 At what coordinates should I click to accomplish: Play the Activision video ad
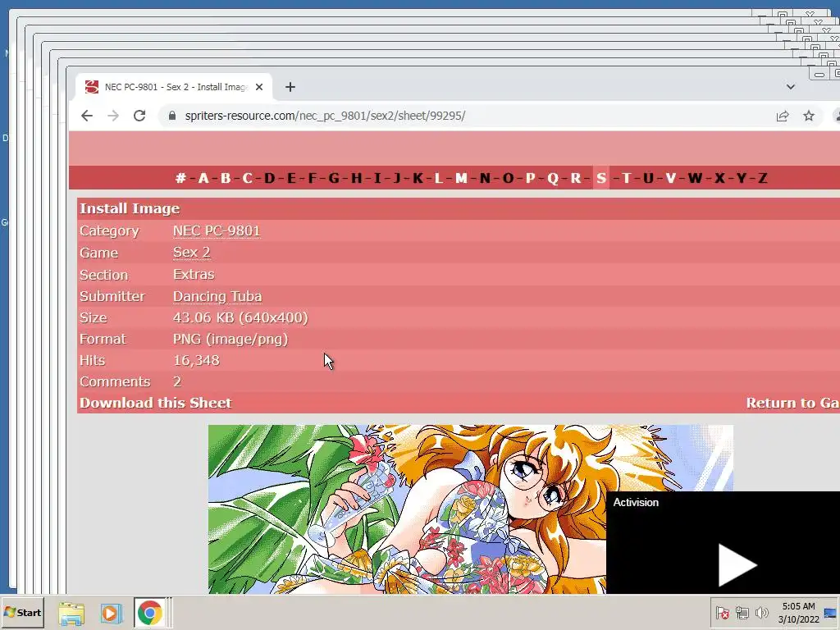(737, 565)
